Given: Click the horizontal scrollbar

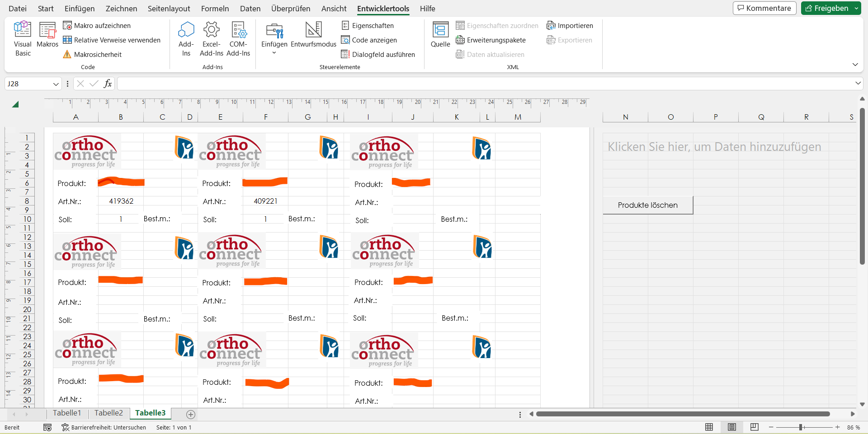Looking at the screenshot, I should click(x=683, y=414).
